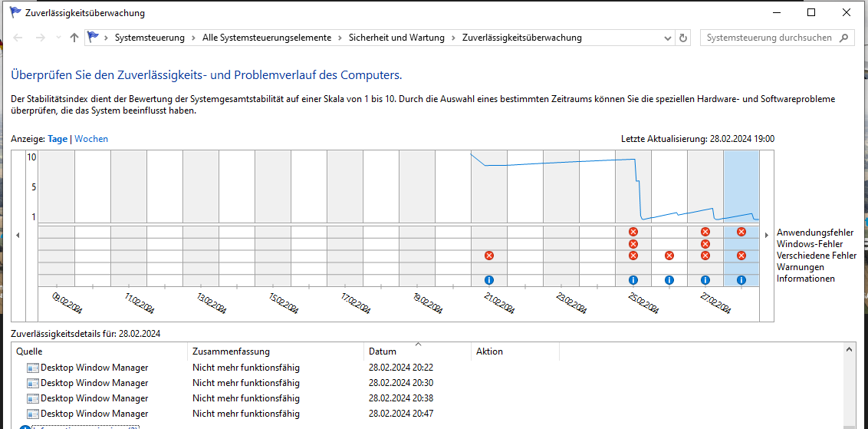This screenshot has height=429, width=868.
Task: Click the search magnifier icon
Action: (843, 38)
